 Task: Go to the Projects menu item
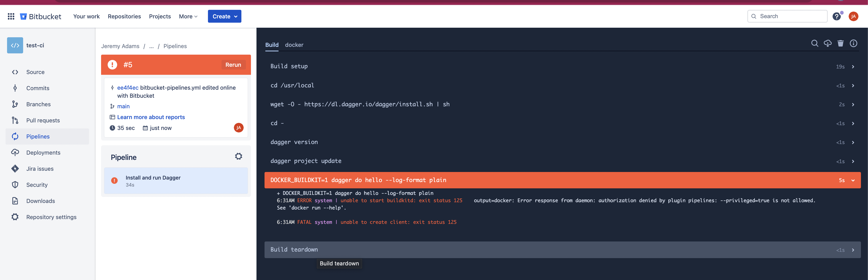[x=160, y=16]
